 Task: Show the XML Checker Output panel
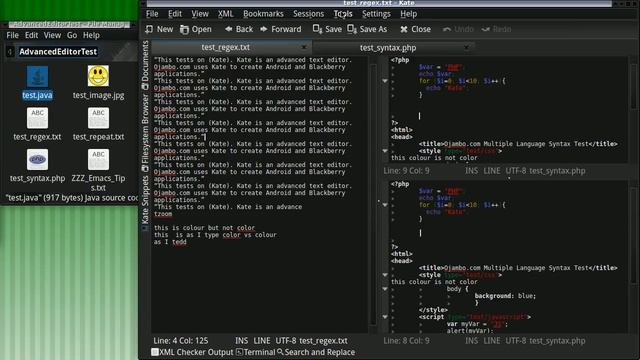click(x=192, y=352)
